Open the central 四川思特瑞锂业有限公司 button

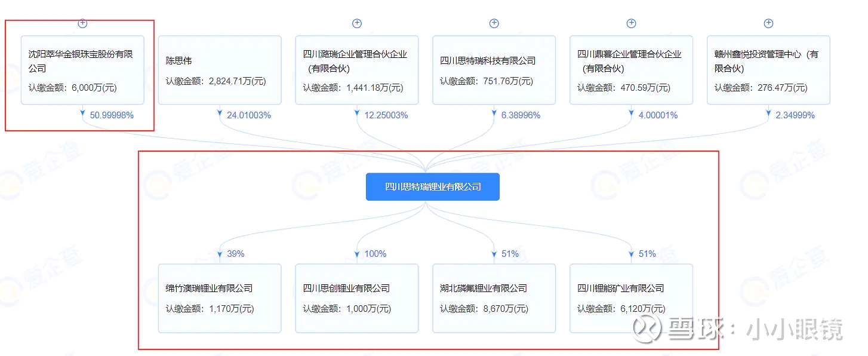click(x=432, y=186)
